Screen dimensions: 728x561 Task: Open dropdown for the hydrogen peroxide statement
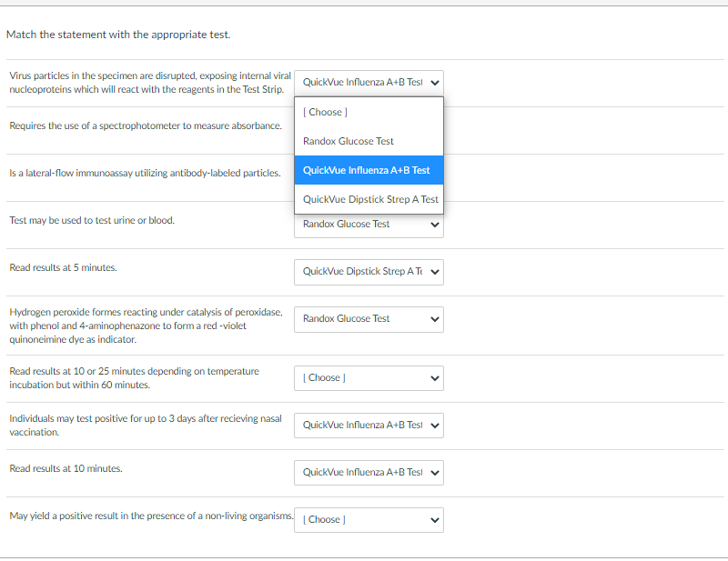(x=369, y=319)
